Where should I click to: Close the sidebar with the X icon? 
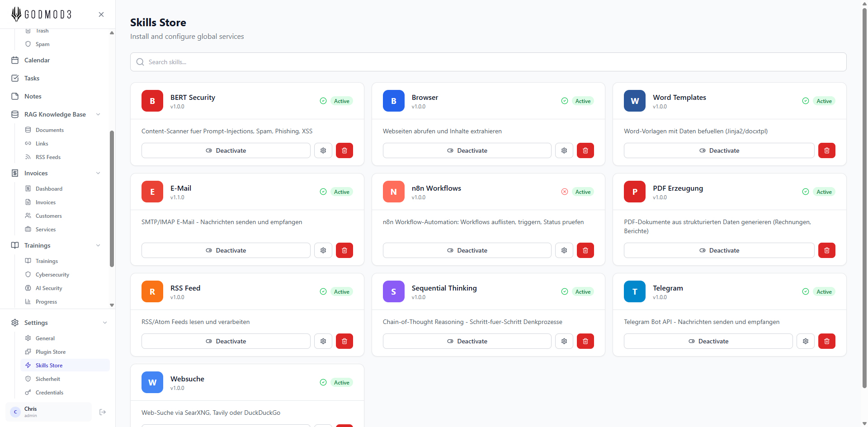pos(101,14)
